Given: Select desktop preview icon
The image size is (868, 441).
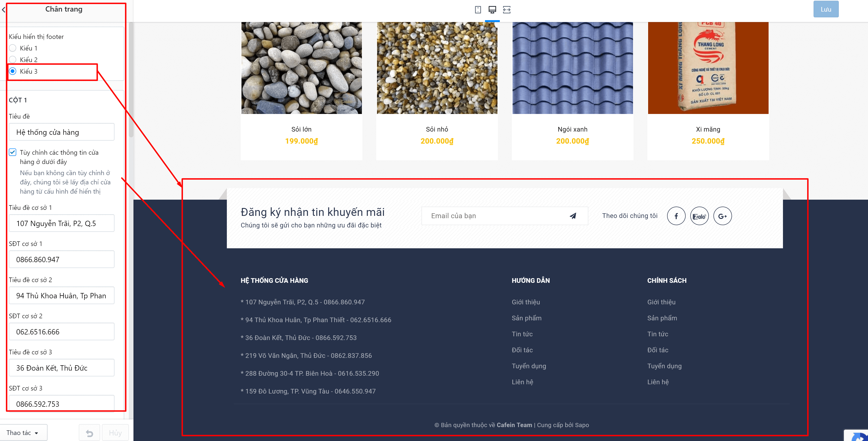Looking at the screenshot, I should pos(492,10).
